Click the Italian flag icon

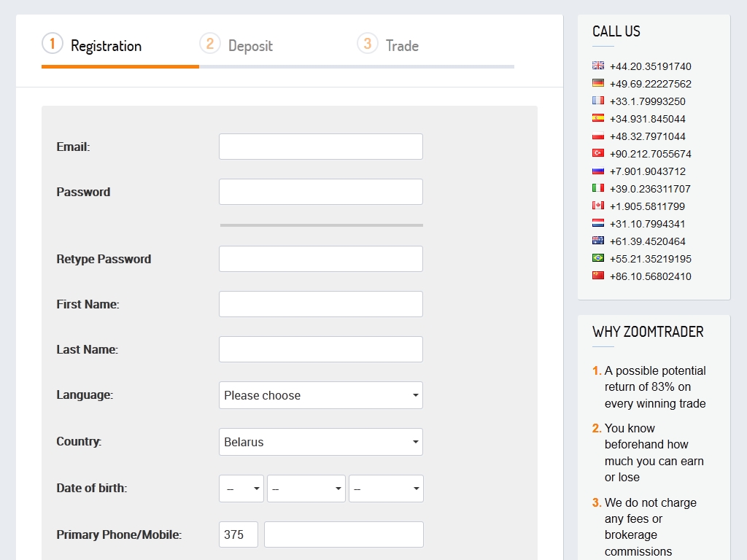(x=598, y=188)
